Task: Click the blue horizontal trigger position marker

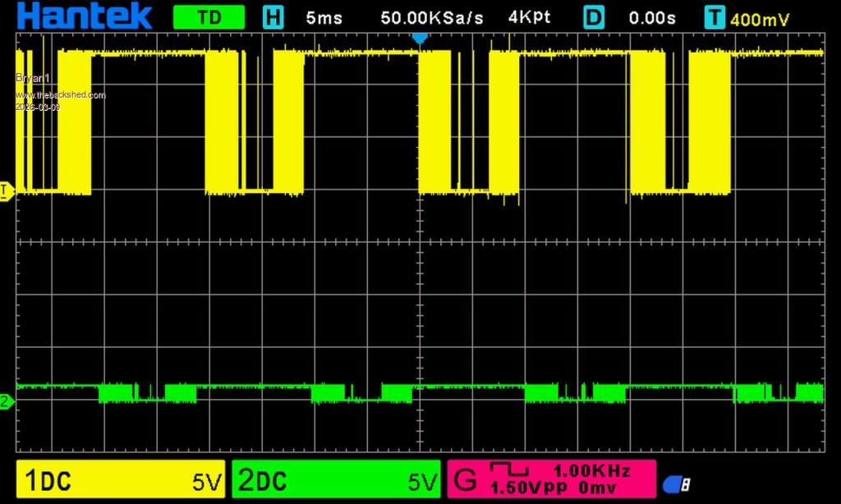Action: [x=420, y=39]
